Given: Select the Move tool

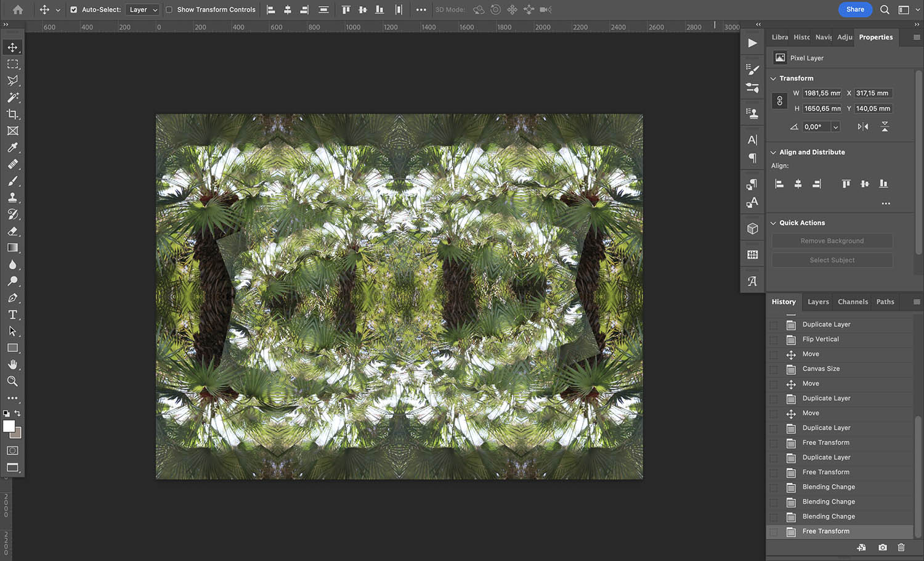Looking at the screenshot, I should tap(12, 47).
